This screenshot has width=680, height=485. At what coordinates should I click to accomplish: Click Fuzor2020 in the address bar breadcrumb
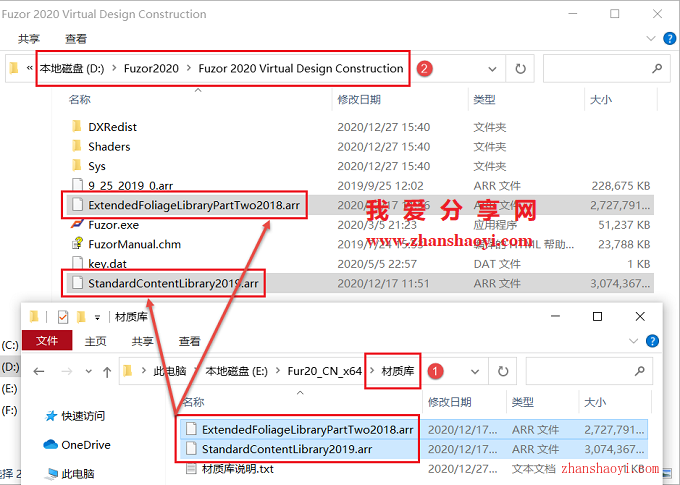151,68
